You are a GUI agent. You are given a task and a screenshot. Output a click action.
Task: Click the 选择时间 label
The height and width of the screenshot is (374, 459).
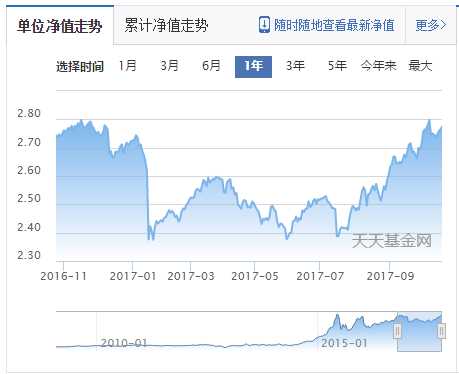[x=80, y=66]
